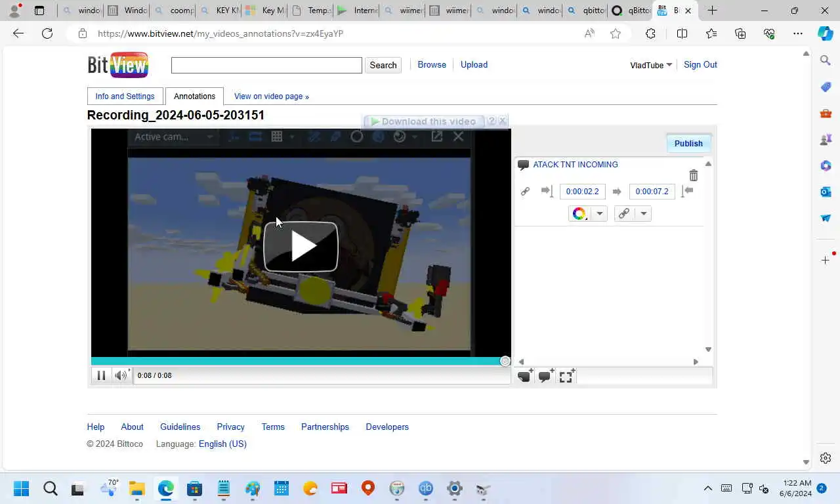Click the annotation link chain button

click(x=624, y=213)
